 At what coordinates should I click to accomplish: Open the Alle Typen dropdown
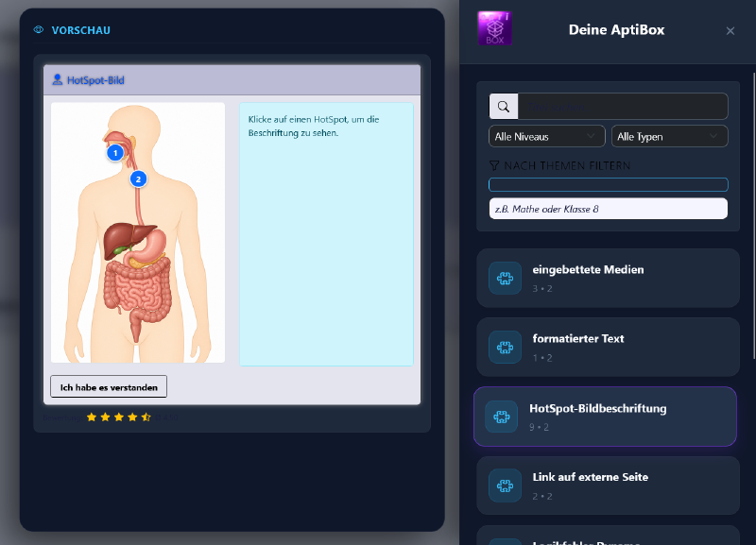pos(669,136)
